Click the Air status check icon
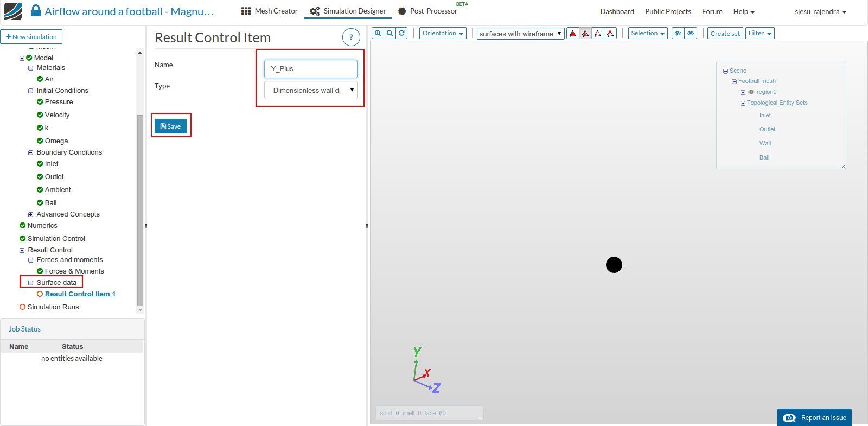Screen dimensions: 868x426 40,79
